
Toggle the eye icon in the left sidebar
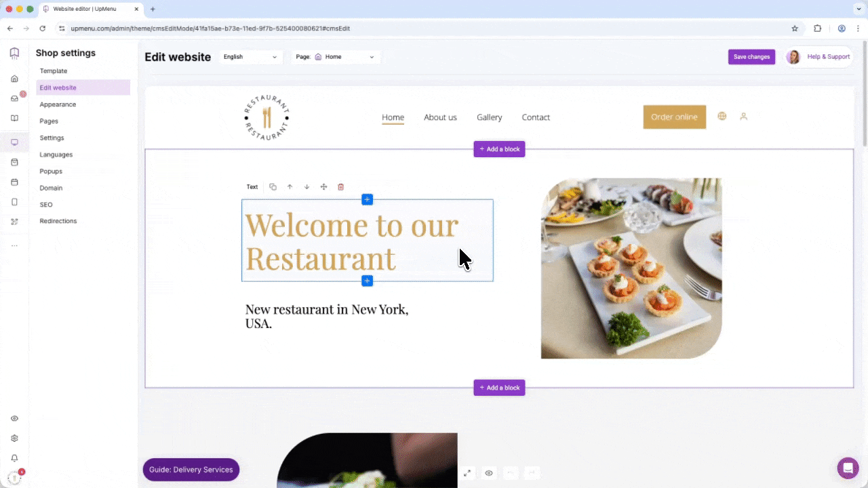(14, 418)
